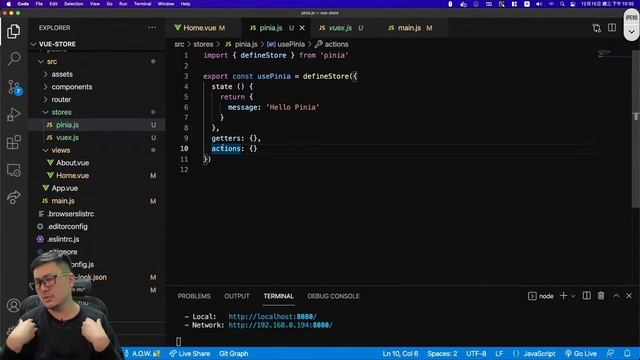Click feedback icon in status bar

[x=611, y=353]
